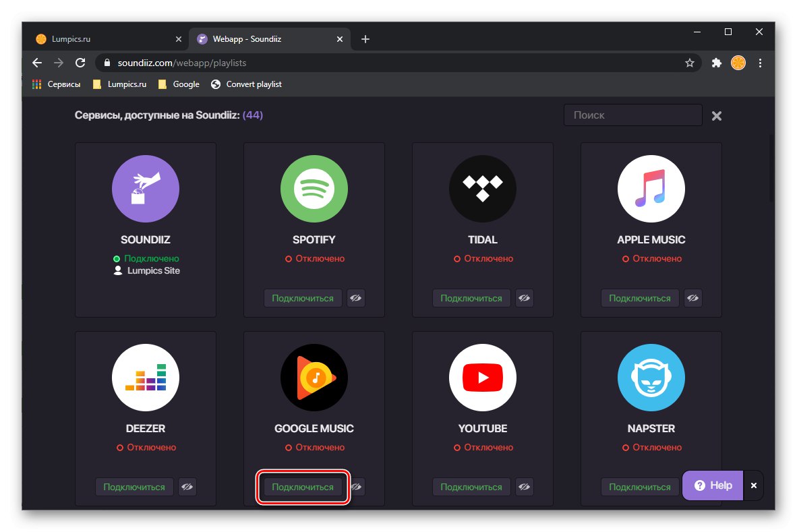This screenshot has width=797, height=532.
Task: Minimize the browser window
Action: click(x=697, y=32)
